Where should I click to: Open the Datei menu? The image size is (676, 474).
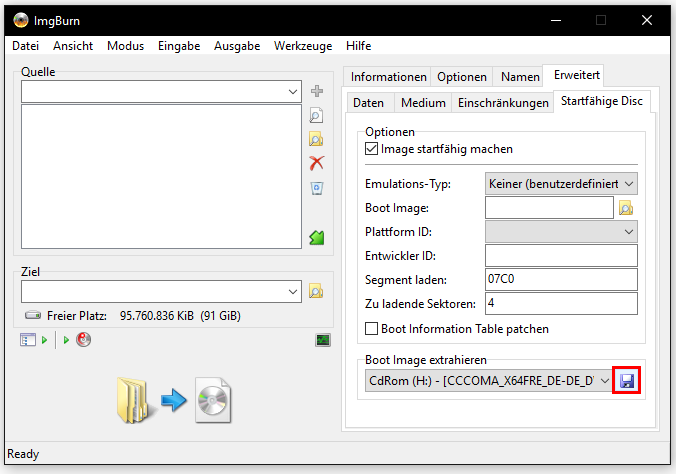tap(25, 46)
